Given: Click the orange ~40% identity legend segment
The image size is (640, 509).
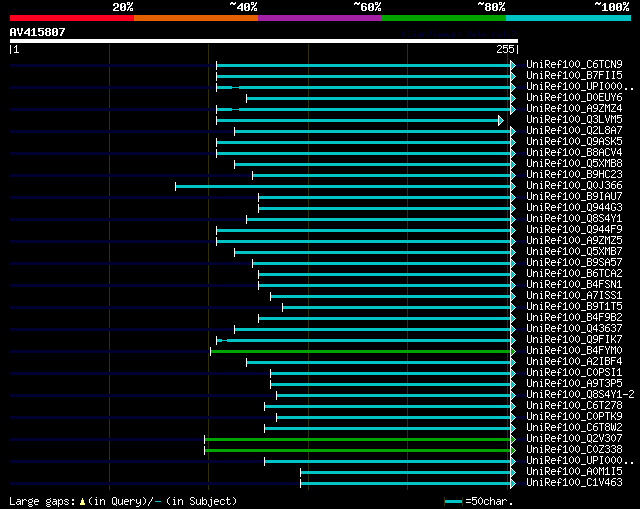Looking at the screenshot, I should (196, 18).
